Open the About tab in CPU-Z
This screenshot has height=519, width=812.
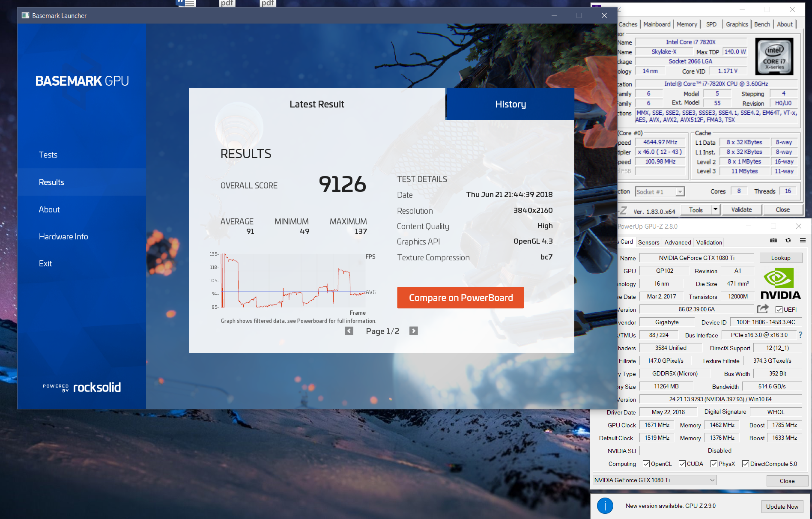[785, 24]
